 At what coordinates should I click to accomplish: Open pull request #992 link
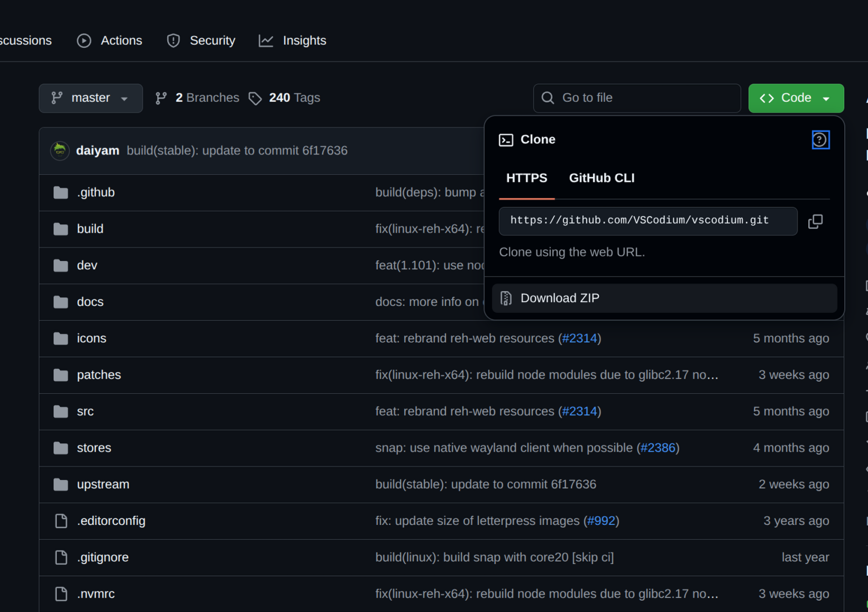tap(601, 521)
